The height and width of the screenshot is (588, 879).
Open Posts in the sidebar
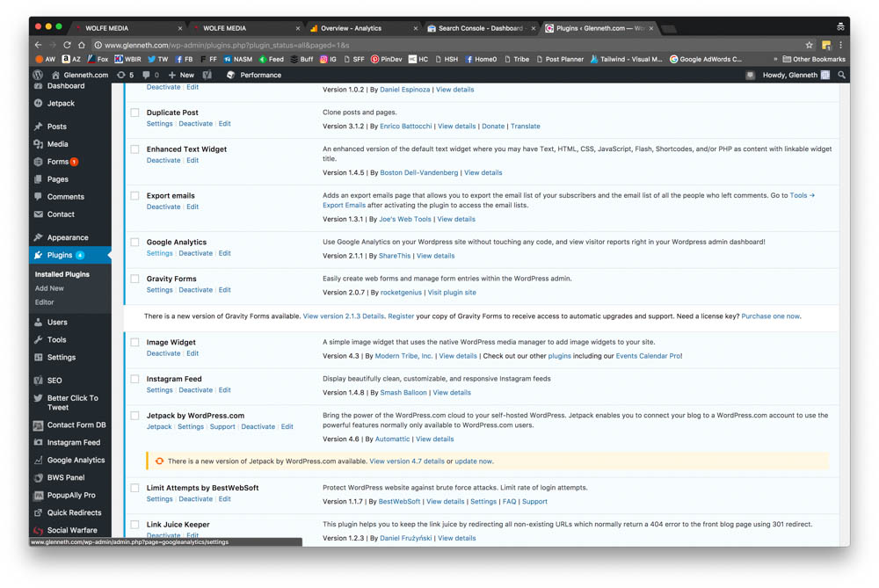pyautogui.click(x=56, y=127)
